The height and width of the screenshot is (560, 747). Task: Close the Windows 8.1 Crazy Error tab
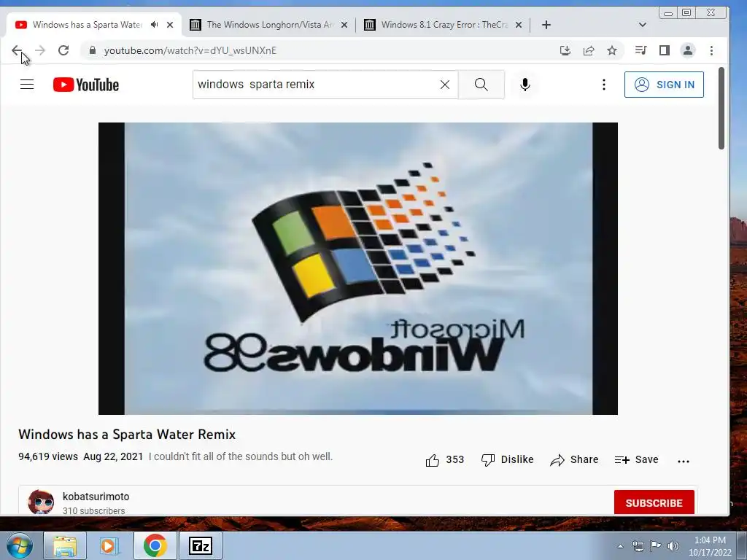[519, 25]
